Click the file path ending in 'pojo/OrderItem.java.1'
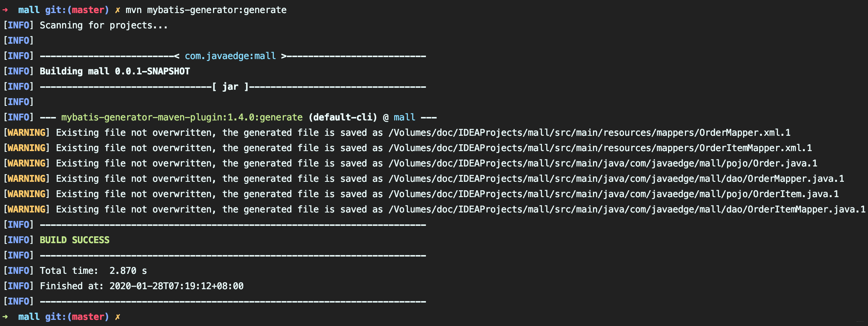Screen dimensions: 868x326 tap(614, 194)
